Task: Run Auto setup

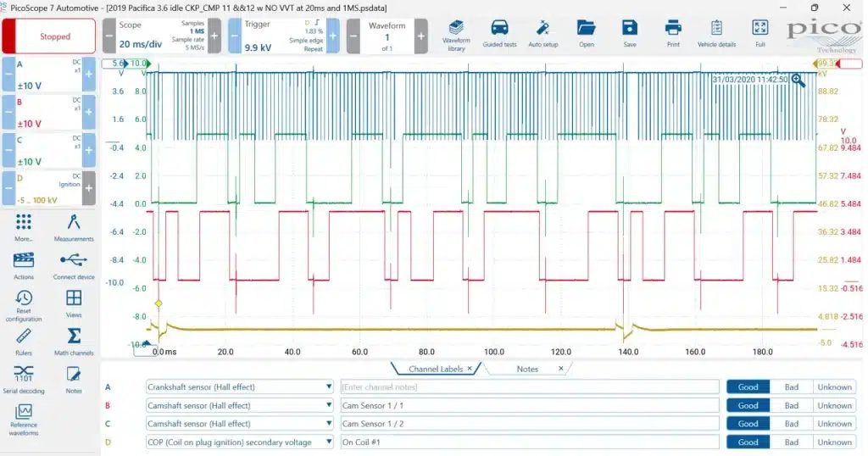Action: pyautogui.click(x=542, y=34)
